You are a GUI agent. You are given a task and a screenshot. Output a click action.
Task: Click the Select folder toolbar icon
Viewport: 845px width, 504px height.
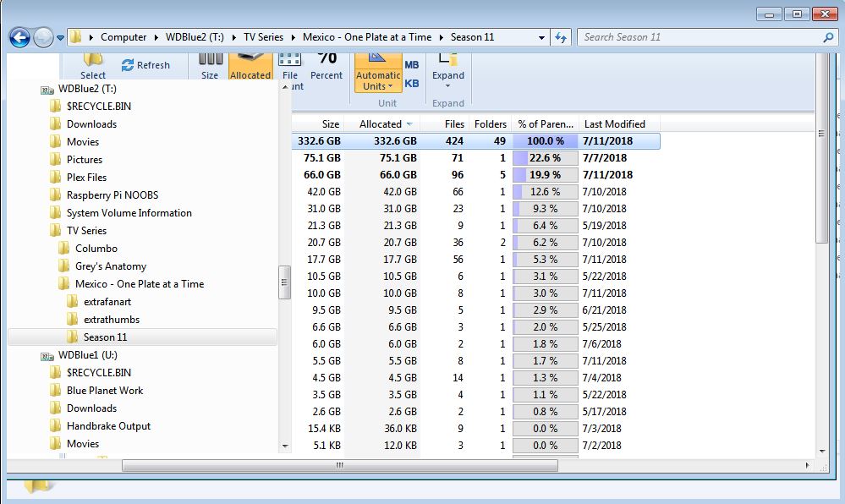(93, 66)
